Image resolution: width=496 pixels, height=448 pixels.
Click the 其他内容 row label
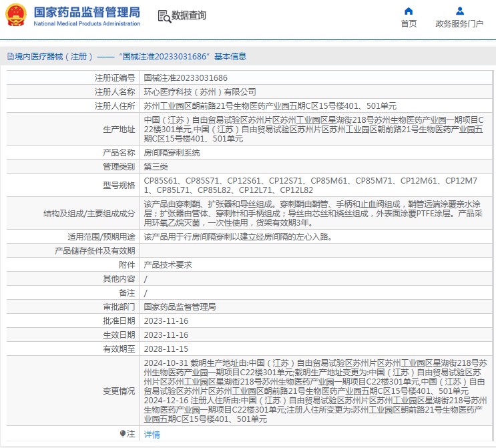pos(119,278)
